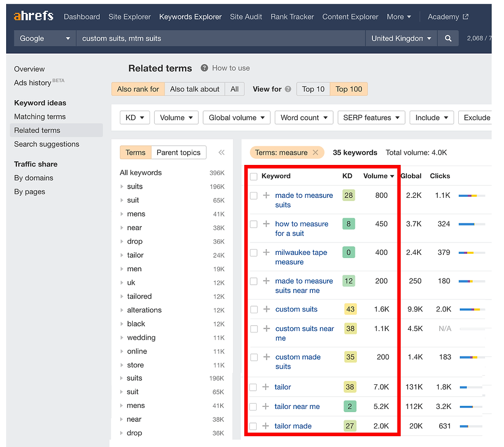Image resolution: width=504 pixels, height=447 pixels.
Task: Add tailor made with plus icon
Action: [265, 426]
